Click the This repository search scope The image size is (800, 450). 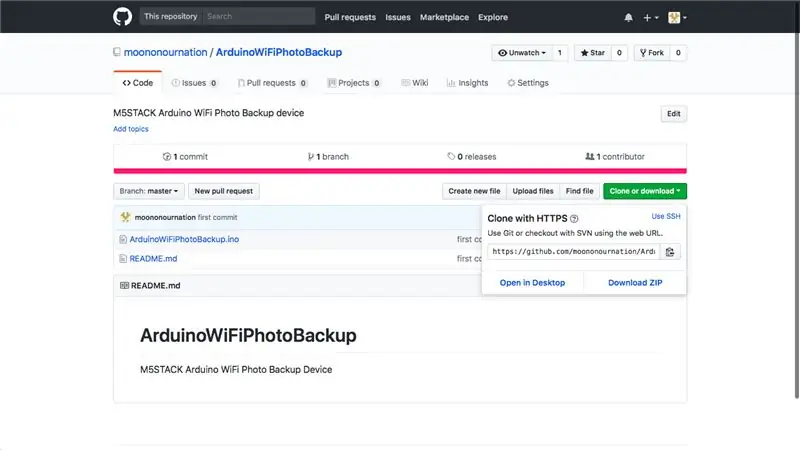pos(170,16)
